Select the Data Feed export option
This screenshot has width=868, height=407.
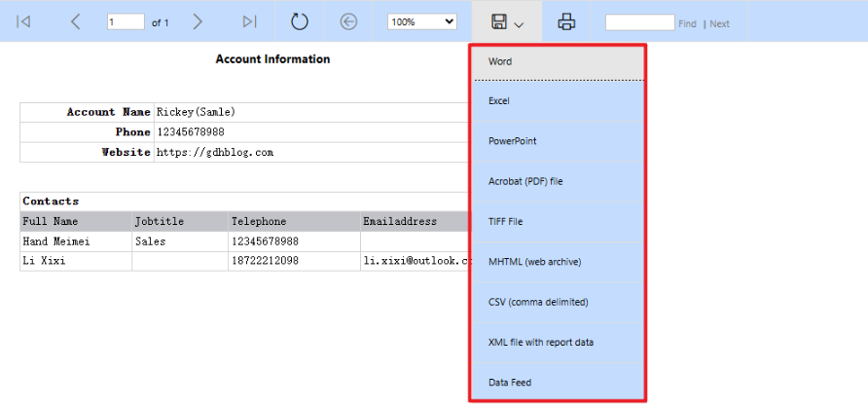pyautogui.click(x=558, y=383)
